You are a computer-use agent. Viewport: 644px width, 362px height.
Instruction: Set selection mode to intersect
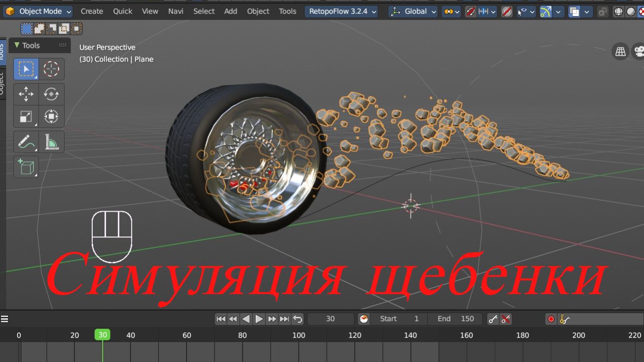tap(76, 29)
